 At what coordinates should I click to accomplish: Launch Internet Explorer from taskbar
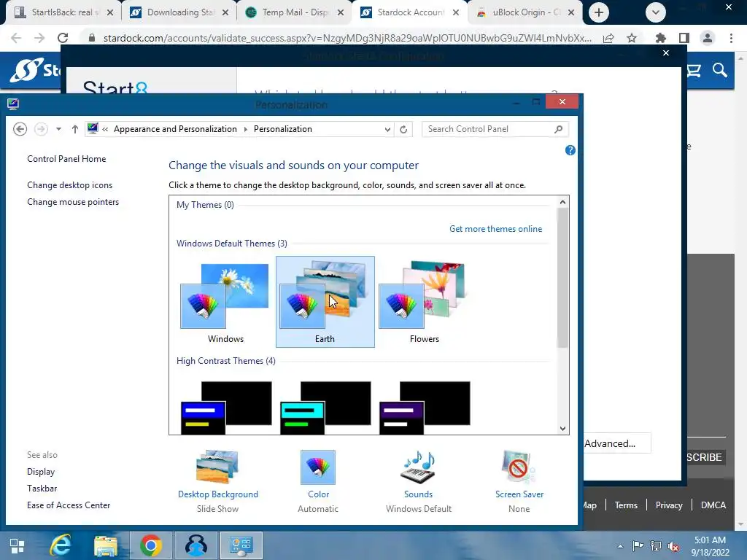[x=61, y=545]
